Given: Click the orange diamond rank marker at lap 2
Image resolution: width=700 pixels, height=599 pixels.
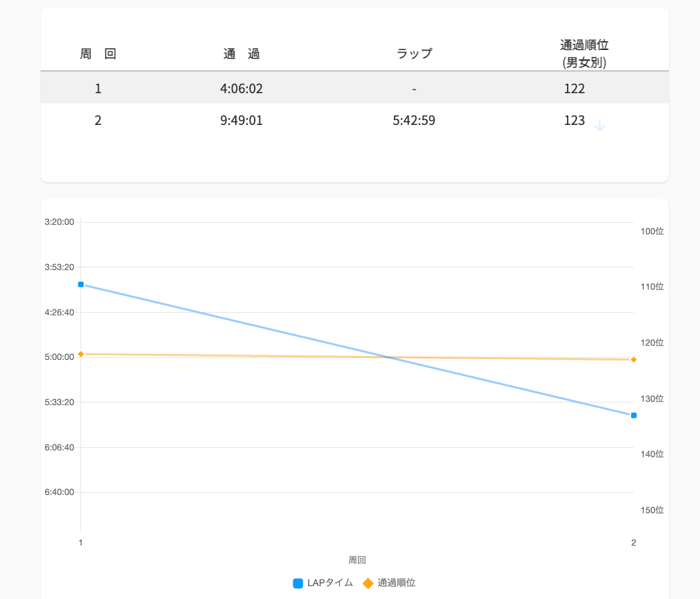Looking at the screenshot, I should 634,359.
